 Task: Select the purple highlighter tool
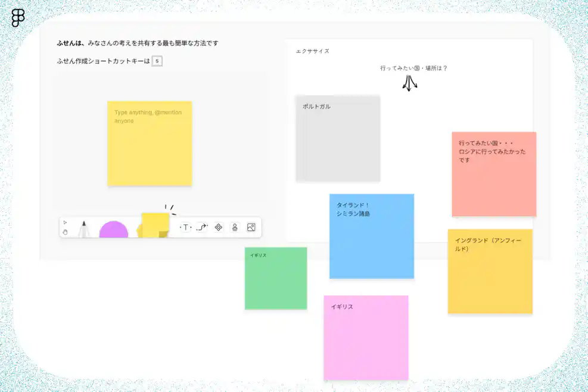[x=114, y=229]
